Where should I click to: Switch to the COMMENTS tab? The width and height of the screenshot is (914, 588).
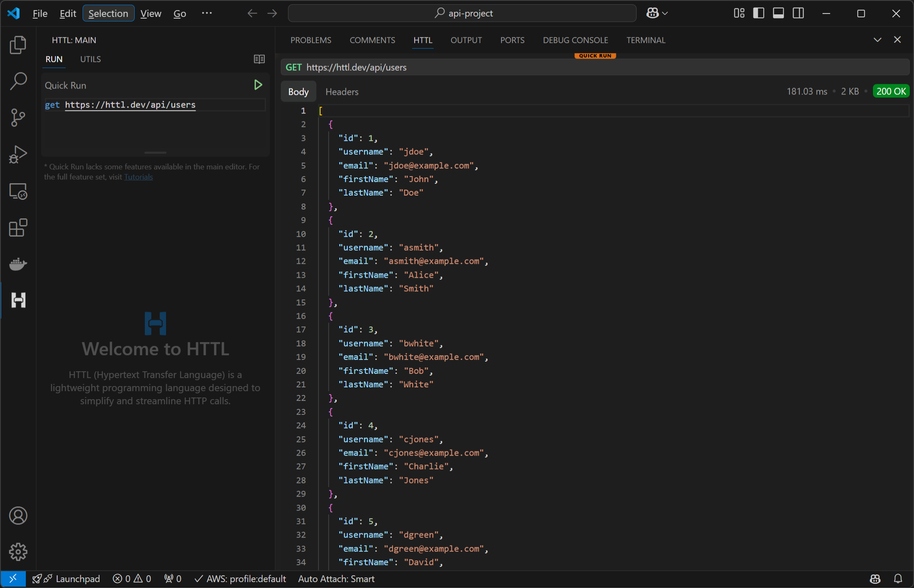click(372, 40)
